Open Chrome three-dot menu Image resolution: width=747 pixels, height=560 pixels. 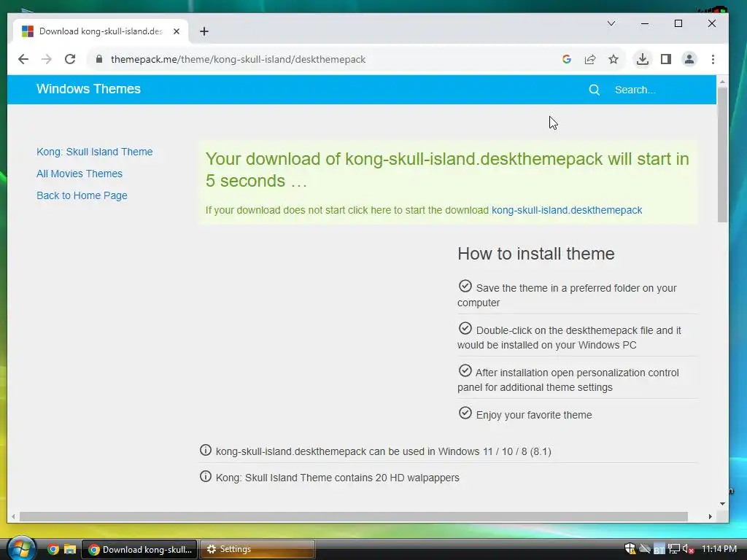(713, 59)
